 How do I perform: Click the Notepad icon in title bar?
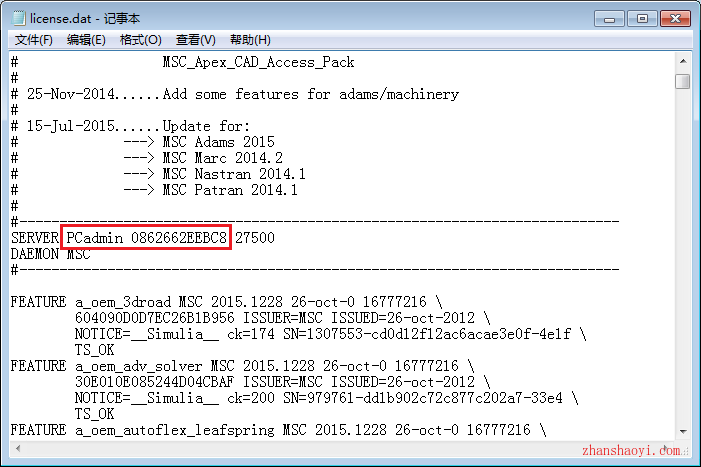click(x=19, y=18)
